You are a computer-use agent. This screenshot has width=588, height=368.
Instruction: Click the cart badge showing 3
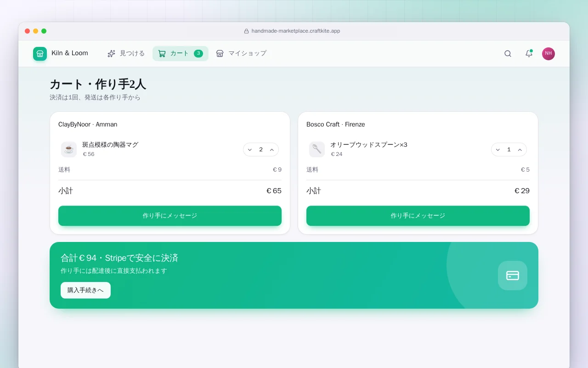[x=198, y=53]
